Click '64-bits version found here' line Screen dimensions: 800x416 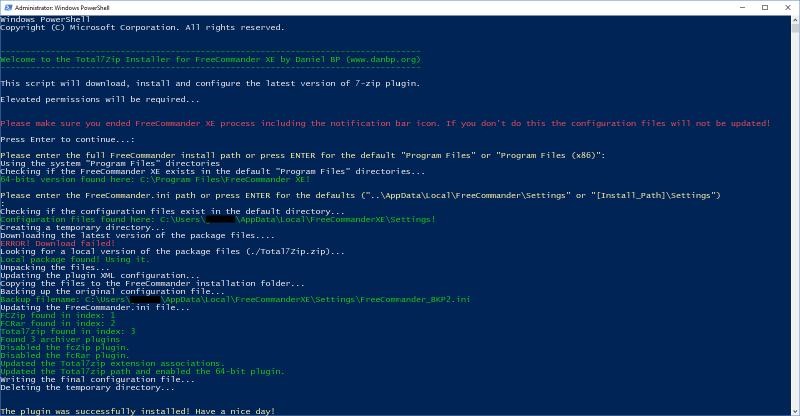(155, 180)
